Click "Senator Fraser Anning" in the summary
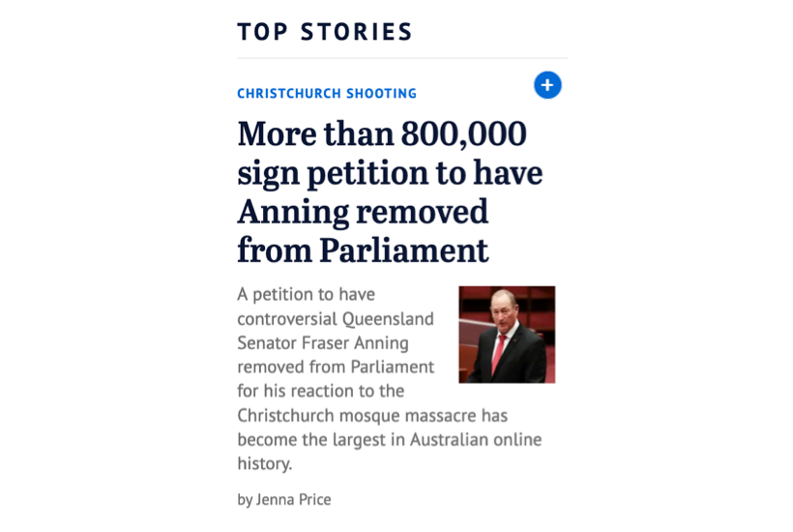Screen dimensions: 793x532 click(x=323, y=342)
